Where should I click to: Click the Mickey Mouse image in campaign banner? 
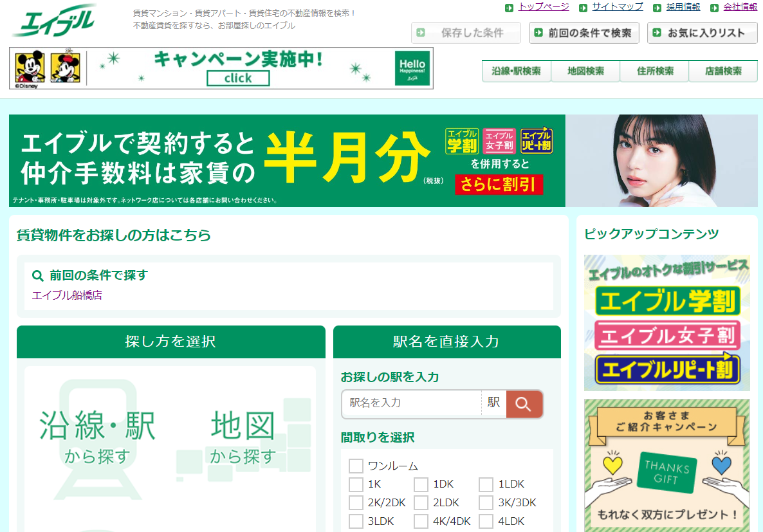pyautogui.click(x=30, y=67)
